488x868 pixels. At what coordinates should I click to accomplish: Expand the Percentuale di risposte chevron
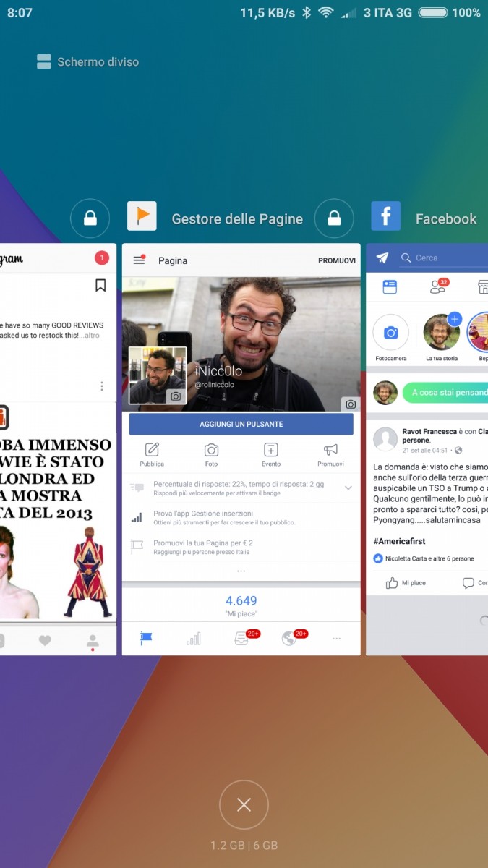[x=348, y=488]
